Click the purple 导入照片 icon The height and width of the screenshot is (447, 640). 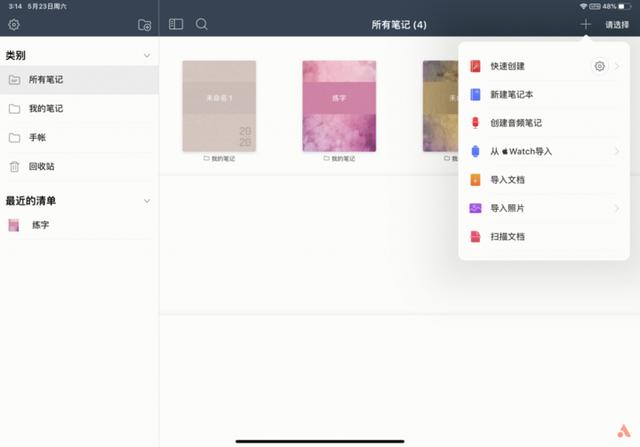point(475,208)
